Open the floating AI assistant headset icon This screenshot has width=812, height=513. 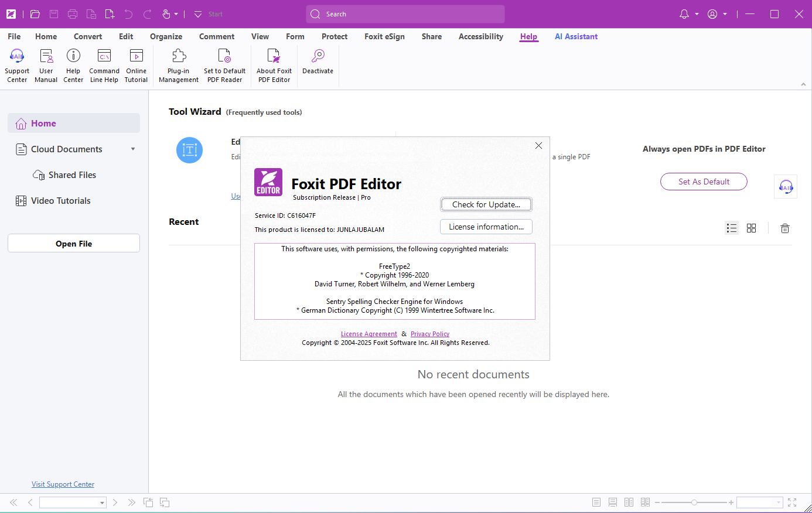(x=786, y=187)
